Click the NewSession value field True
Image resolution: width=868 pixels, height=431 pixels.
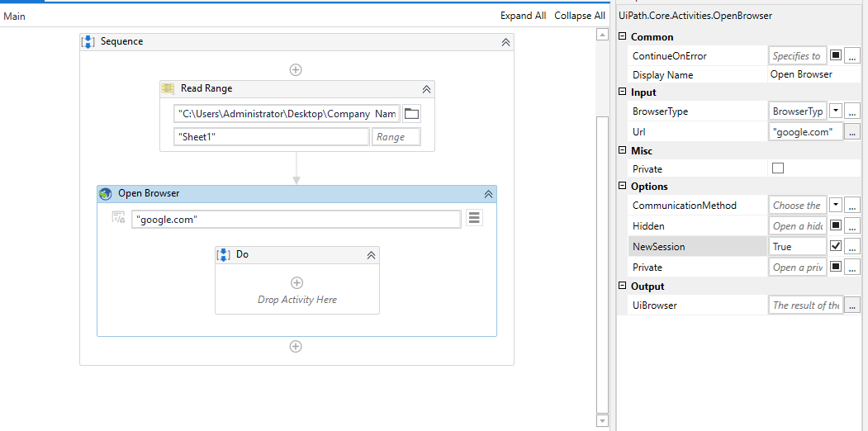click(x=797, y=246)
